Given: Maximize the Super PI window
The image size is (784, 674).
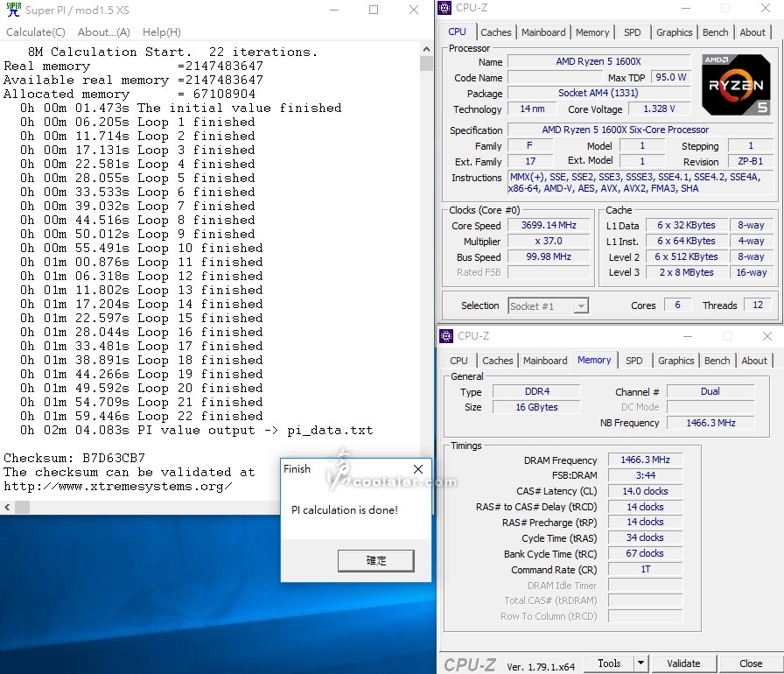Looking at the screenshot, I should (374, 10).
